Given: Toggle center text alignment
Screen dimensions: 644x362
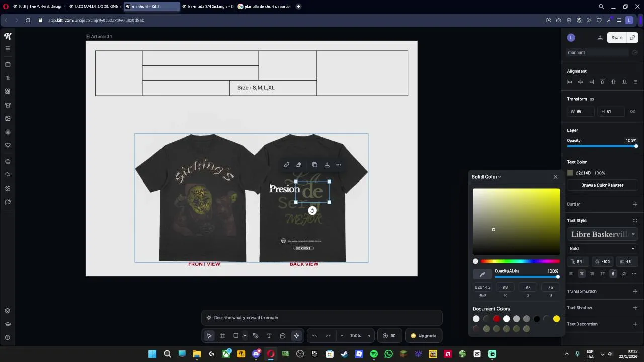Looking at the screenshot, I should [x=581, y=274].
